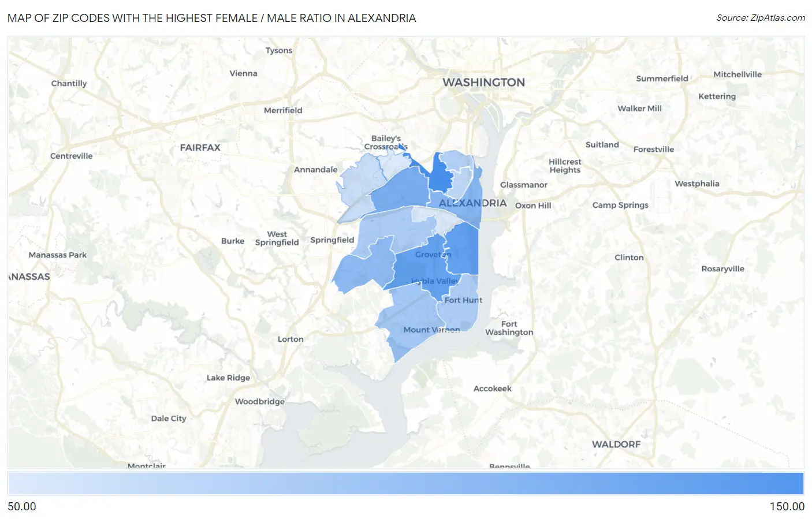Click the 50.00 minimum legend value

coord(22,507)
